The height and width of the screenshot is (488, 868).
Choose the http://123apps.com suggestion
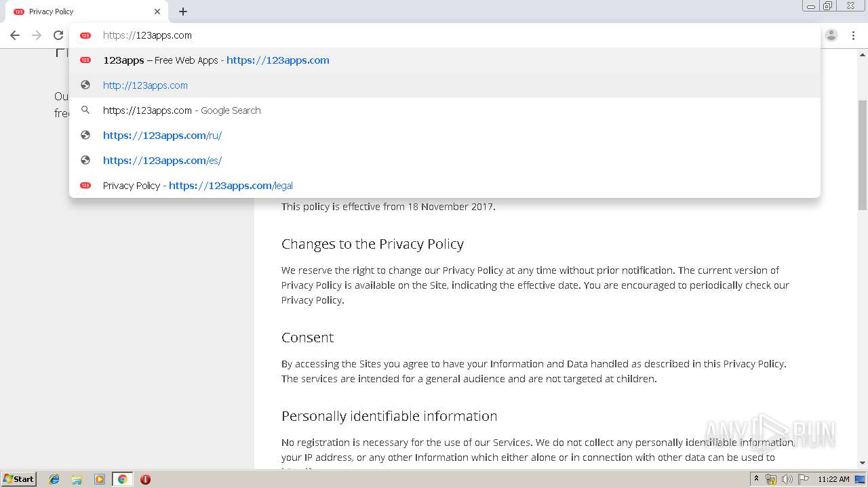[145, 85]
